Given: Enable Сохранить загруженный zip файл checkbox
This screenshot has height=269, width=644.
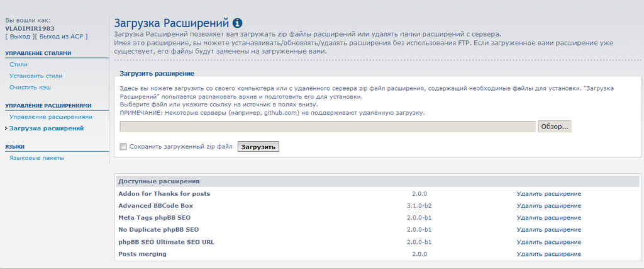Looking at the screenshot, I should [x=123, y=147].
